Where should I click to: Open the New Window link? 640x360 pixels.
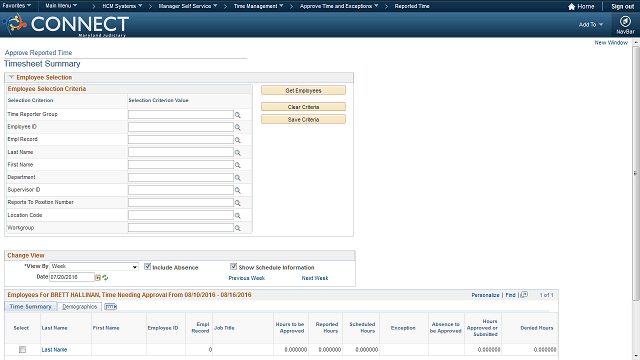click(x=611, y=42)
